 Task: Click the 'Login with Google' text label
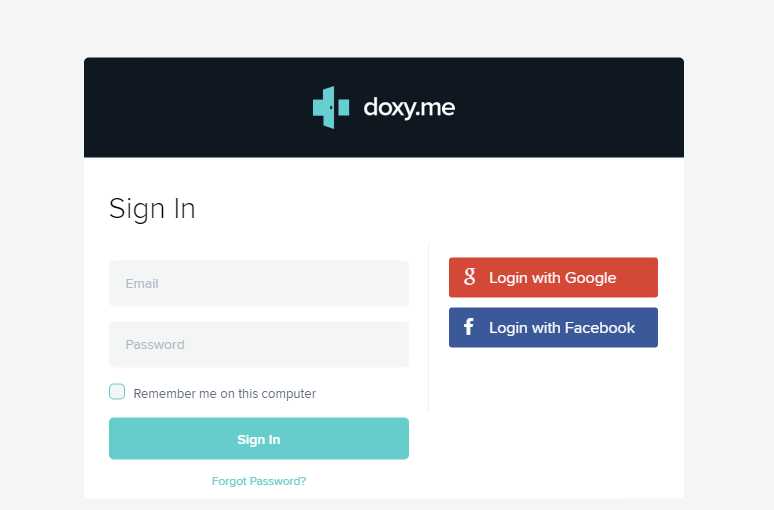pyautogui.click(x=552, y=278)
